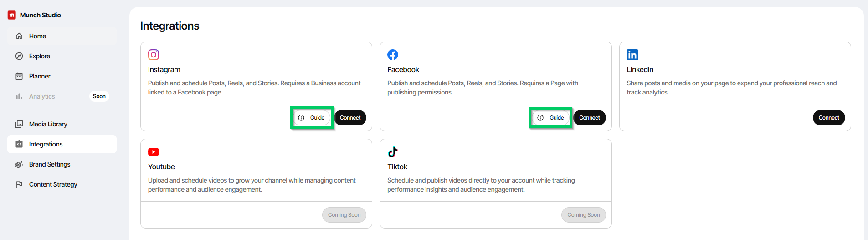
Task: Click the Home house icon in sidebar
Action: coord(19,36)
